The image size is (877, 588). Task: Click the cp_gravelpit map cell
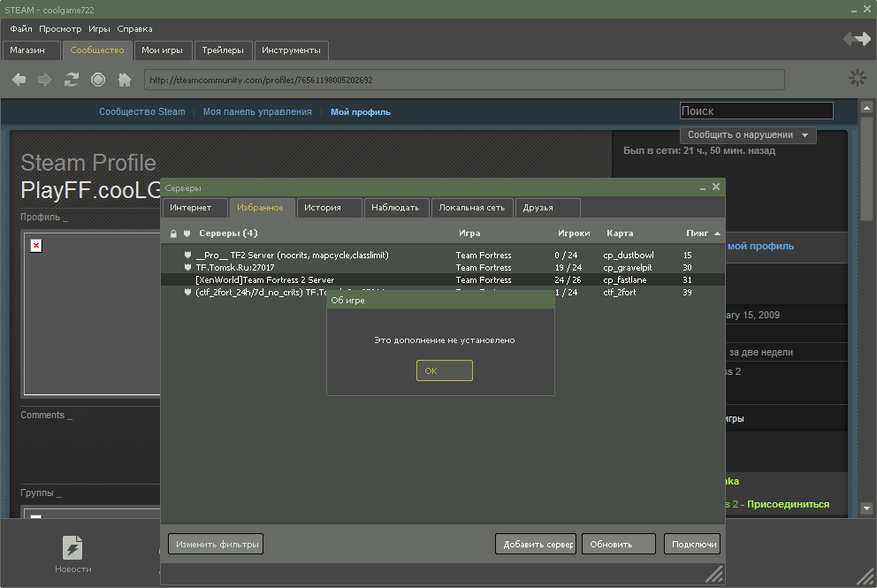tap(628, 267)
